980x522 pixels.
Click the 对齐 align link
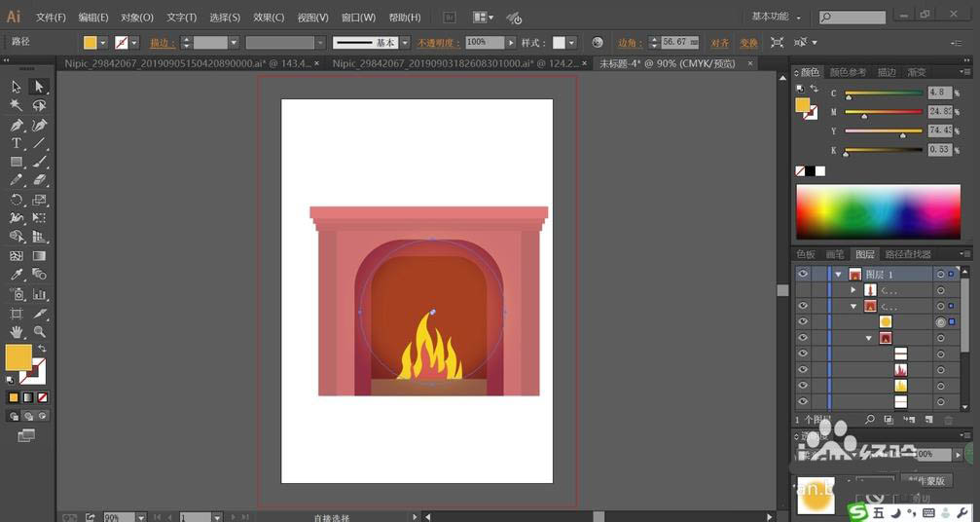click(x=719, y=43)
